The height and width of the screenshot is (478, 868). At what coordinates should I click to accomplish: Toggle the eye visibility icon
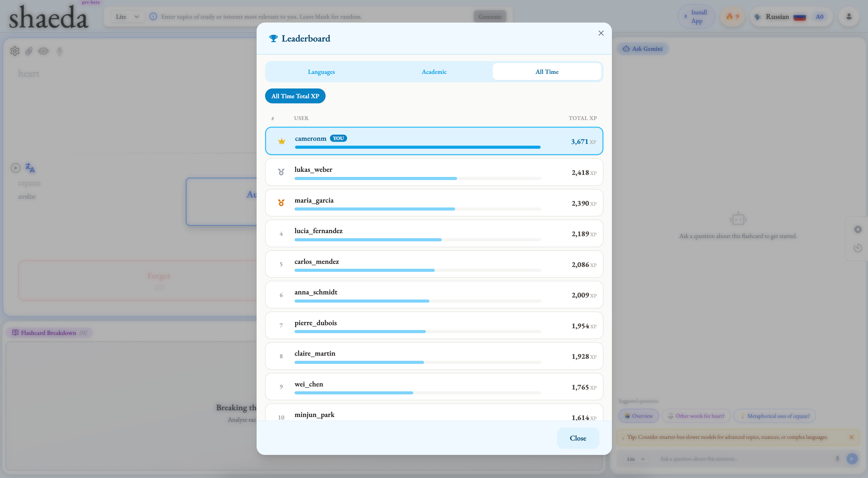pyautogui.click(x=43, y=51)
